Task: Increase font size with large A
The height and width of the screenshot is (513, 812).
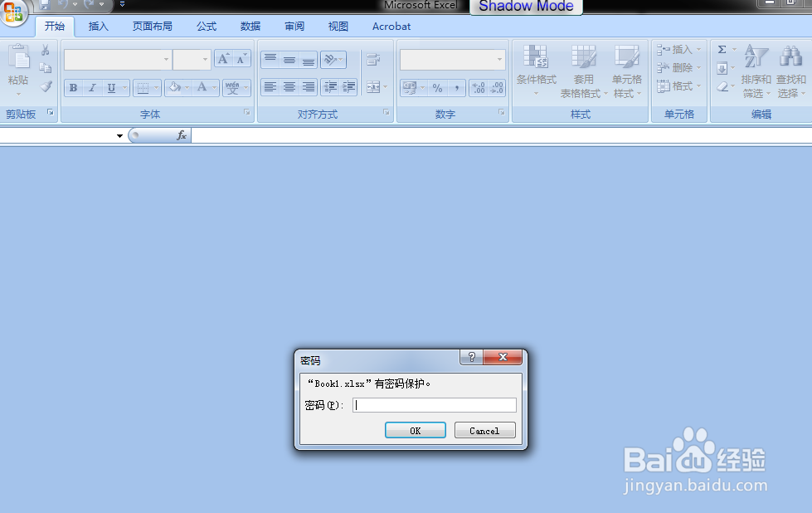Action: point(223,59)
